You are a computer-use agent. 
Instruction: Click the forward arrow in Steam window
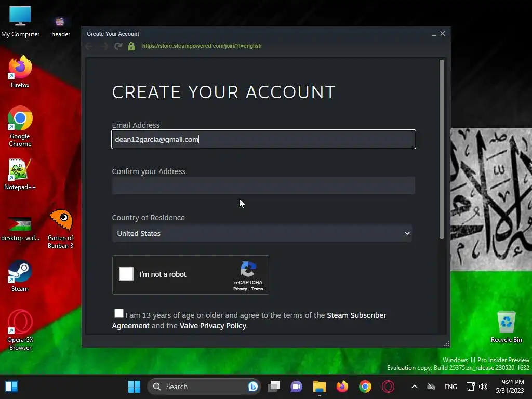click(x=104, y=46)
